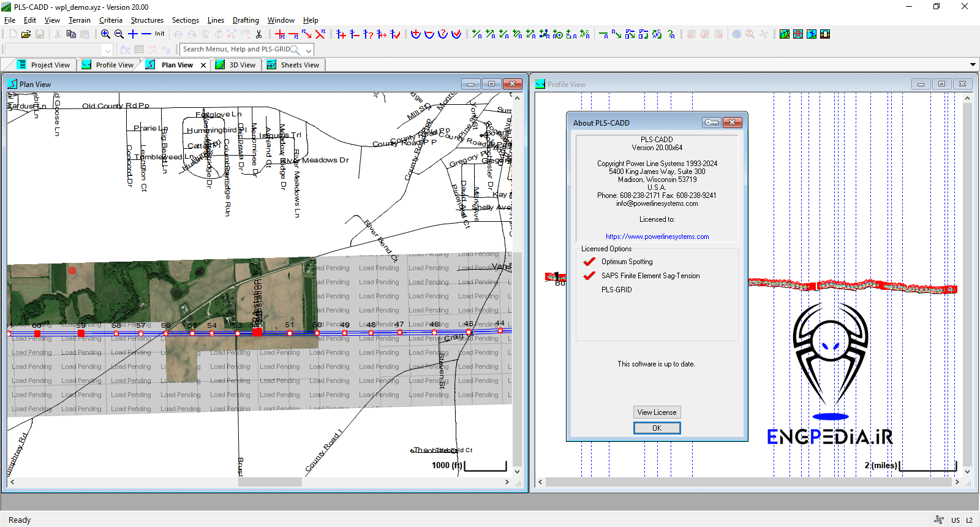Expand the Search Menus dropdown arrow
This screenshot has height=527, width=980.
coord(308,50)
